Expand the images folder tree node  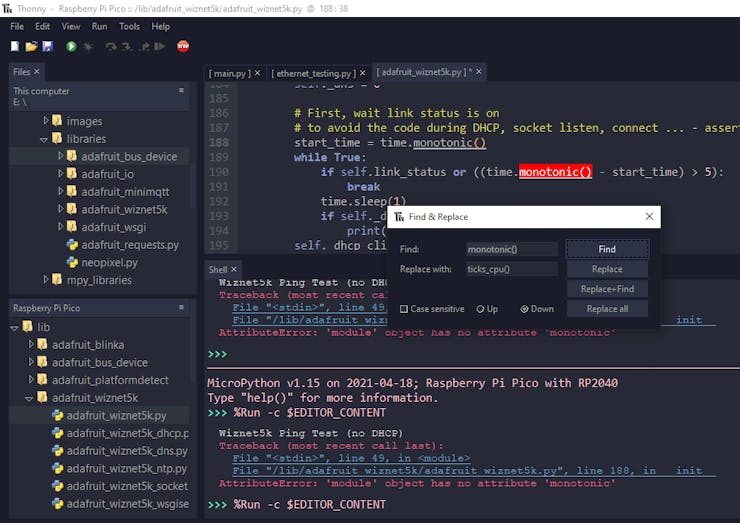(45, 121)
